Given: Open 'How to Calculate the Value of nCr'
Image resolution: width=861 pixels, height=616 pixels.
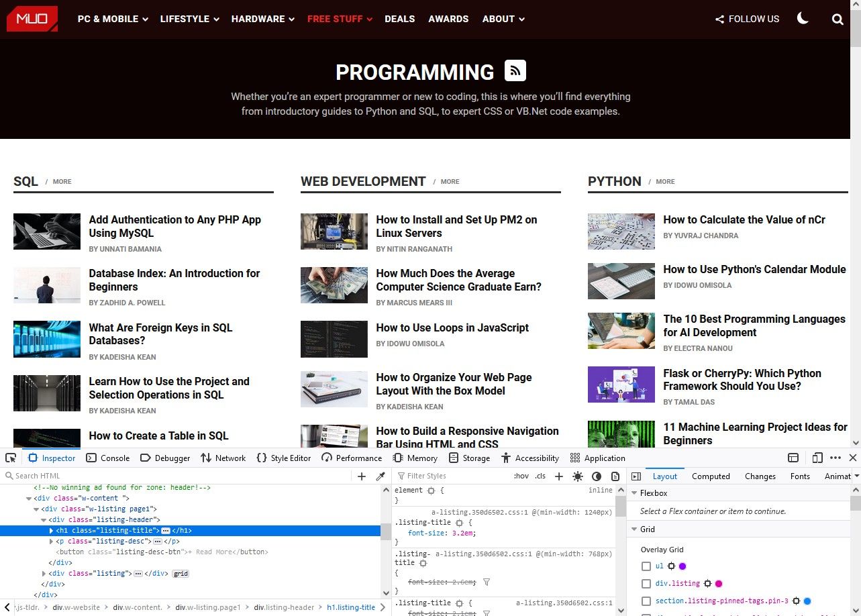Looking at the screenshot, I should pos(744,219).
